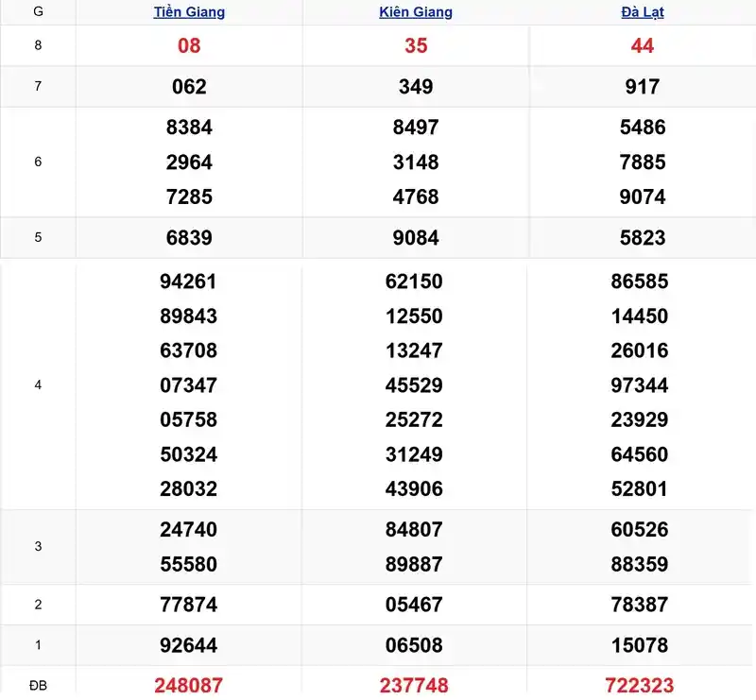This screenshot has height=700, width=756.
Task: Open the Tiền Giang province link
Action: [189, 11]
